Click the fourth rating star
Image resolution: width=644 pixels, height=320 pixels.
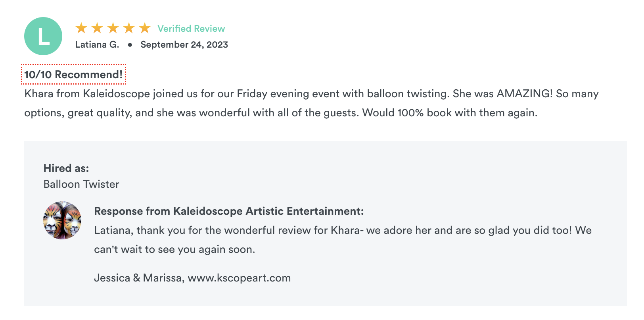129,28
